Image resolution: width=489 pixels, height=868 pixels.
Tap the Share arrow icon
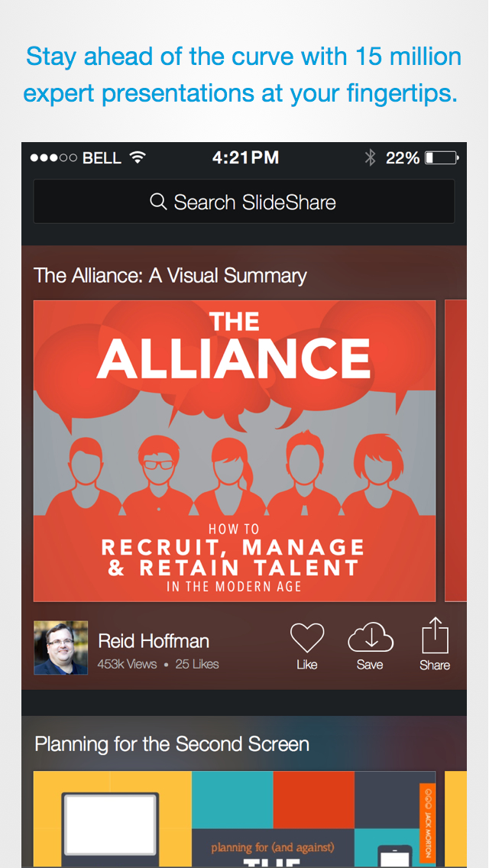(434, 636)
